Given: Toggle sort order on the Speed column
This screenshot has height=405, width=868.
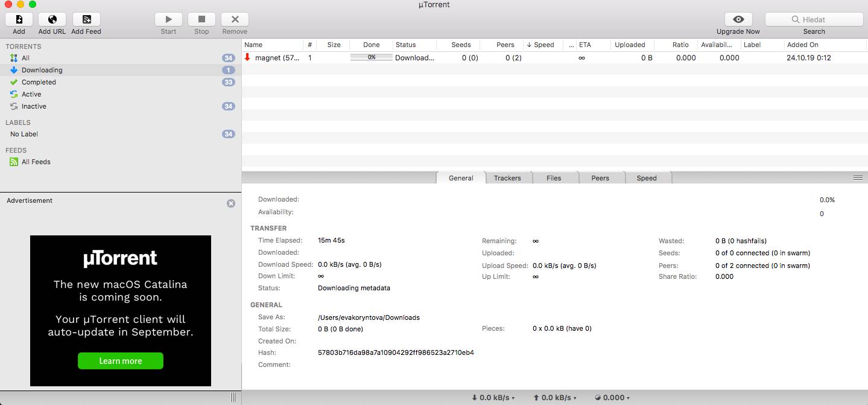Looking at the screenshot, I should (543, 45).
